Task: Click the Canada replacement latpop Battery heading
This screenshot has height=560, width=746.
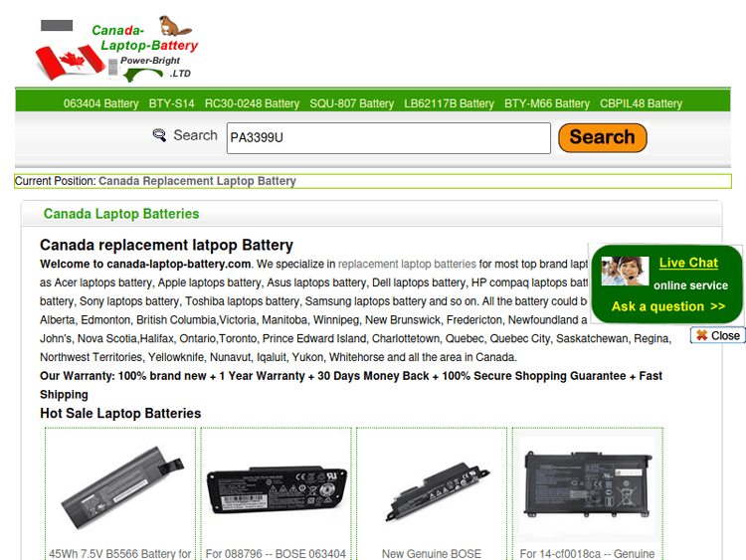Action: click(166, 245)
